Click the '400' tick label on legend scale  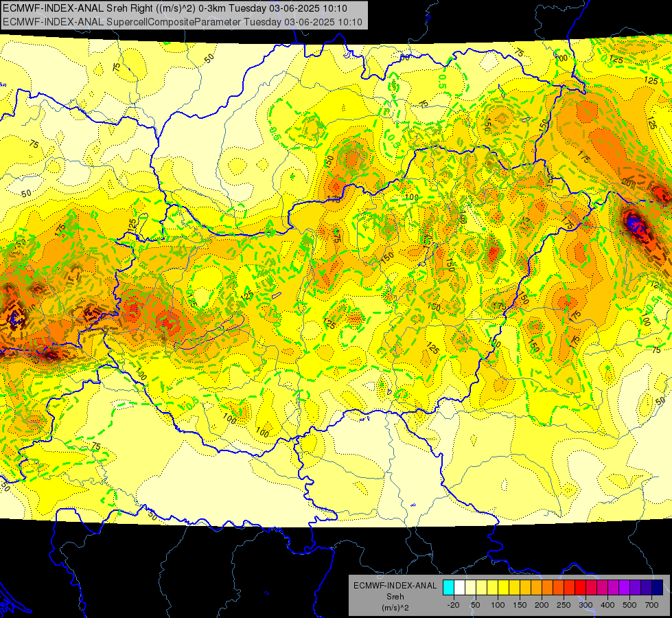[607, 605]
